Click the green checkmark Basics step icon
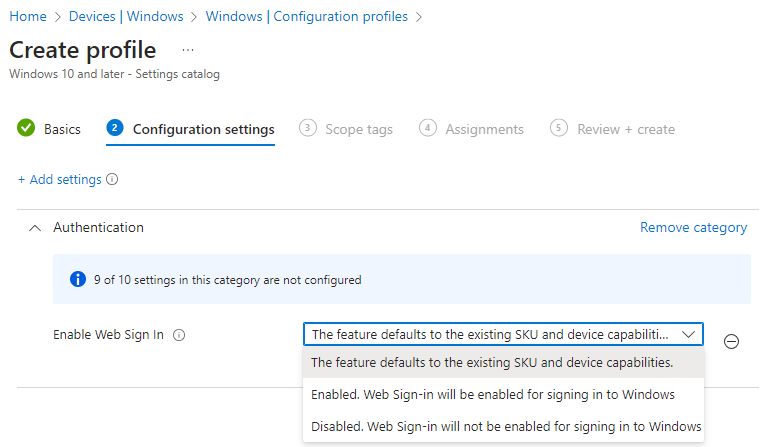 click(26, 128)
